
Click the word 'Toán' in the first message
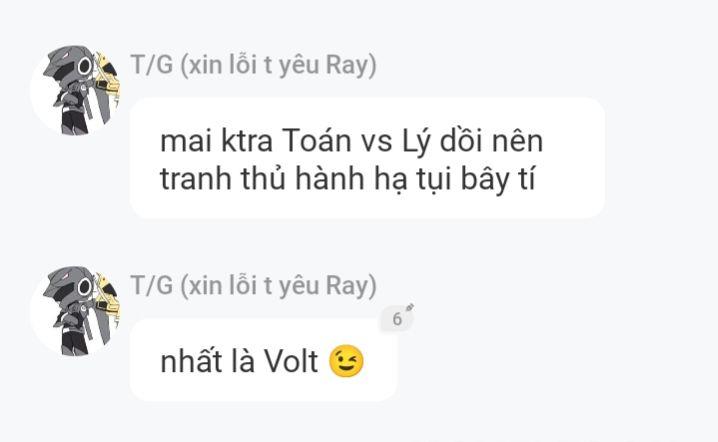click(316, 141)
